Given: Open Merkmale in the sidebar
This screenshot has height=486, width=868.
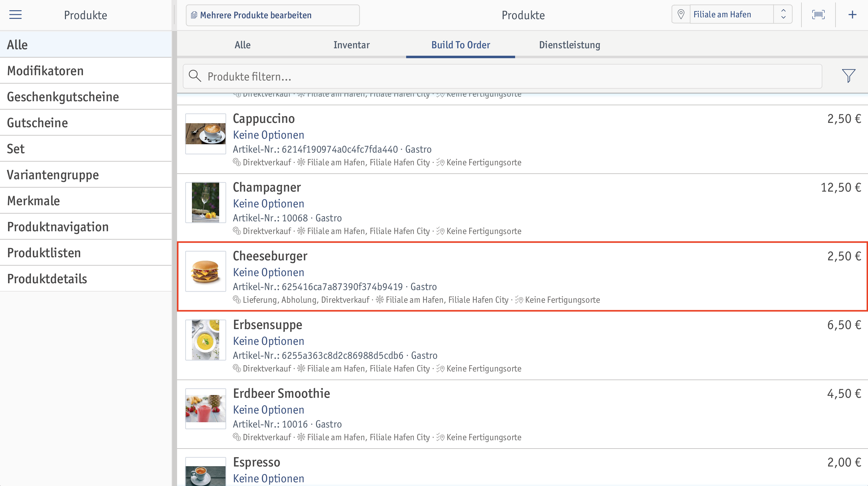Looking at the screenshot, I should point(85,200).
